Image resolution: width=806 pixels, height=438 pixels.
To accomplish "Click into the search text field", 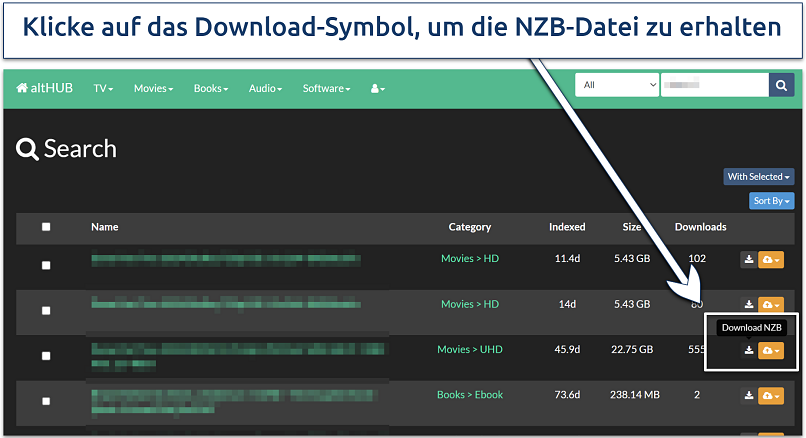I will tap(714, 86).
